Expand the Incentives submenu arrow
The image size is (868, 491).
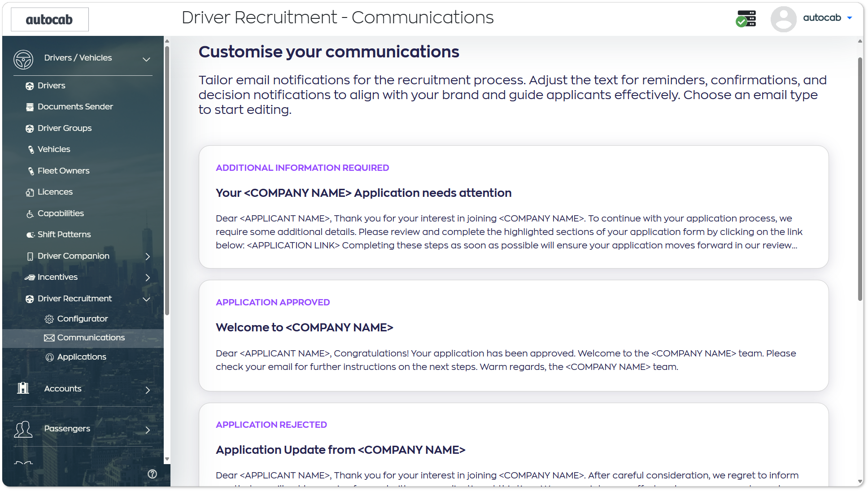point(148,278)
